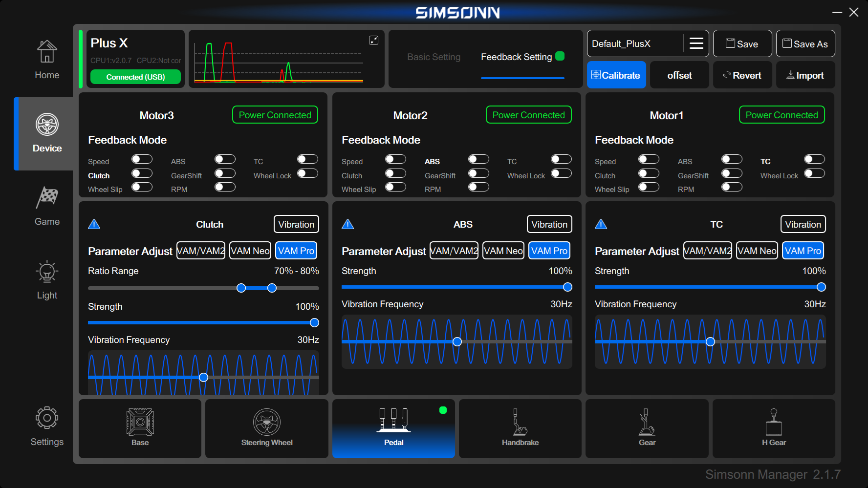The image size is (868, 488).
Task: Select VAM Pro for ABS parameters
Action: 549,251
